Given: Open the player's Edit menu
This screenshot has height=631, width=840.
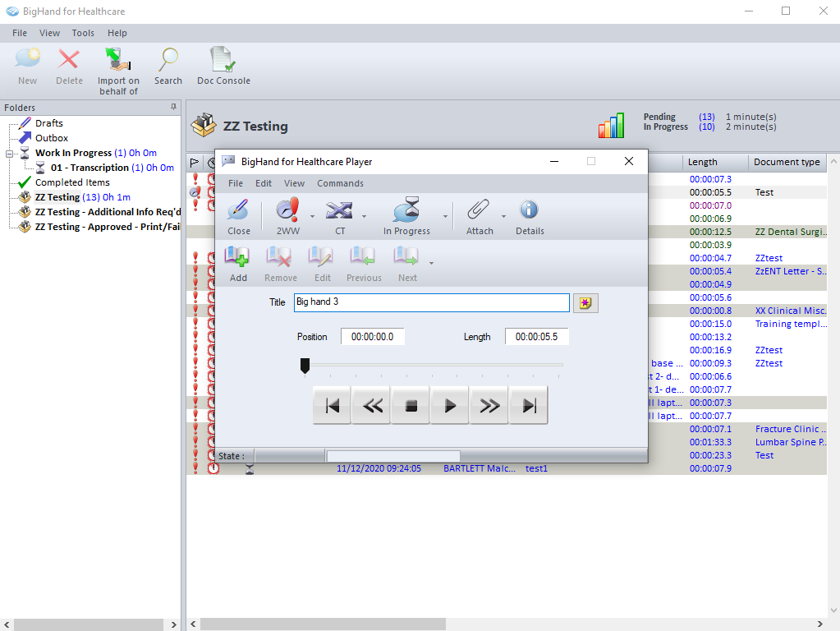Looking at the screenshot, I should pos(263,183).
